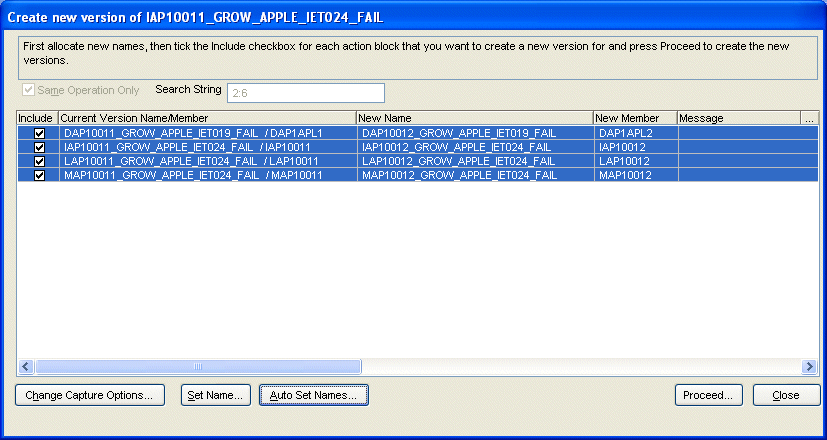Viewport: 827px width, 440px height.
Task: Click the horizontal scrollbar left arrow
Action: coord(26,367)
